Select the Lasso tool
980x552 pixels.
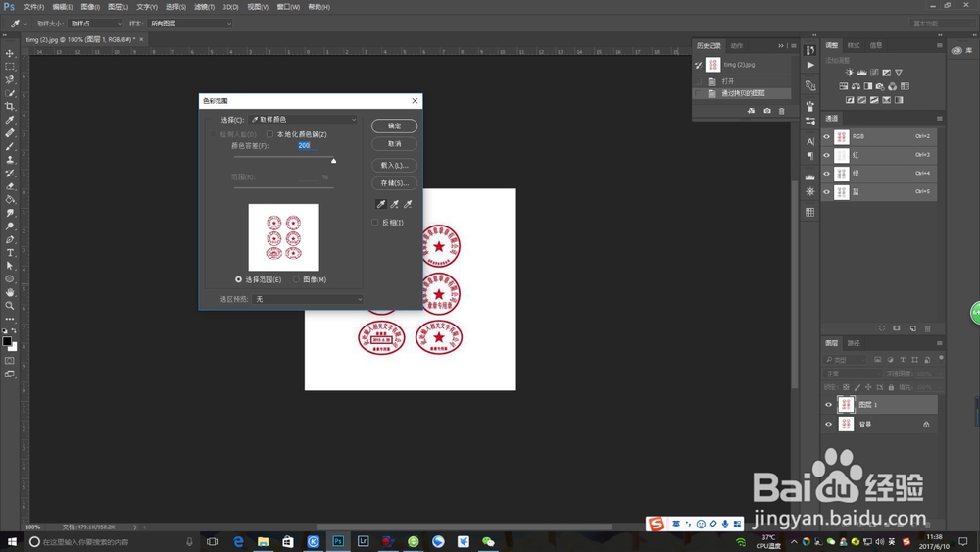point(10,79)
